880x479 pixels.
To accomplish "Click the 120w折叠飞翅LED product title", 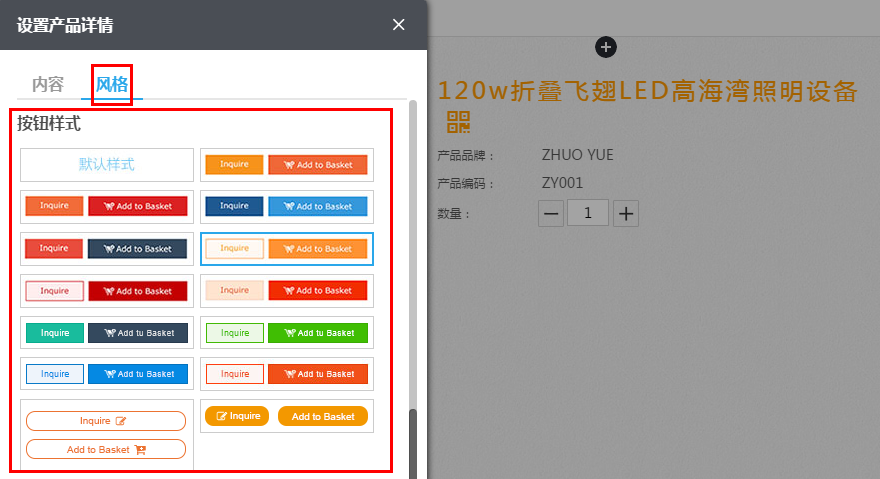I will (647, 92).
